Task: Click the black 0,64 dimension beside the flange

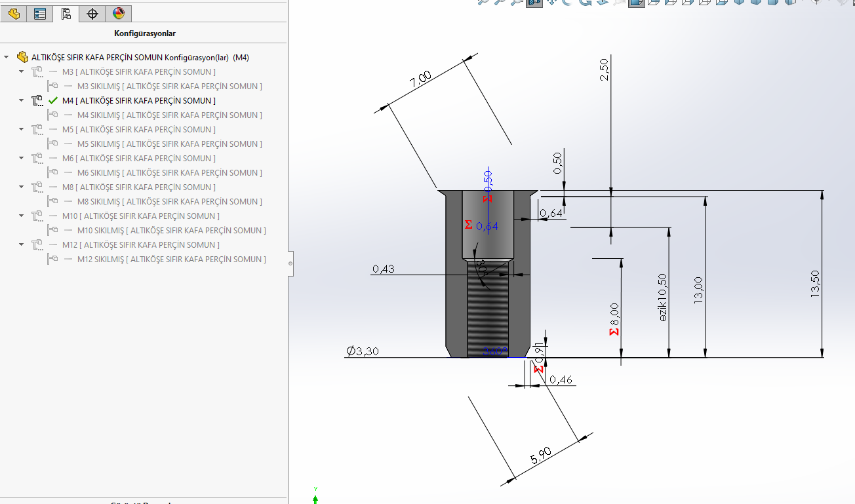Action: [551, 213]
